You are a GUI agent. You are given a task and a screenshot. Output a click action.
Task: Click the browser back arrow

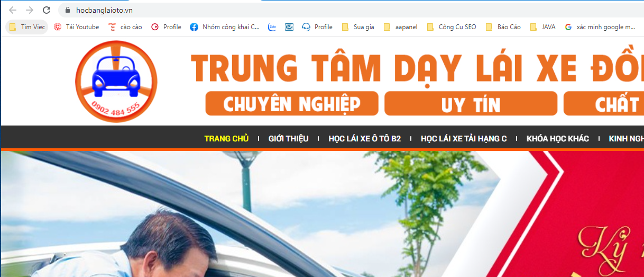coord(13,10)
